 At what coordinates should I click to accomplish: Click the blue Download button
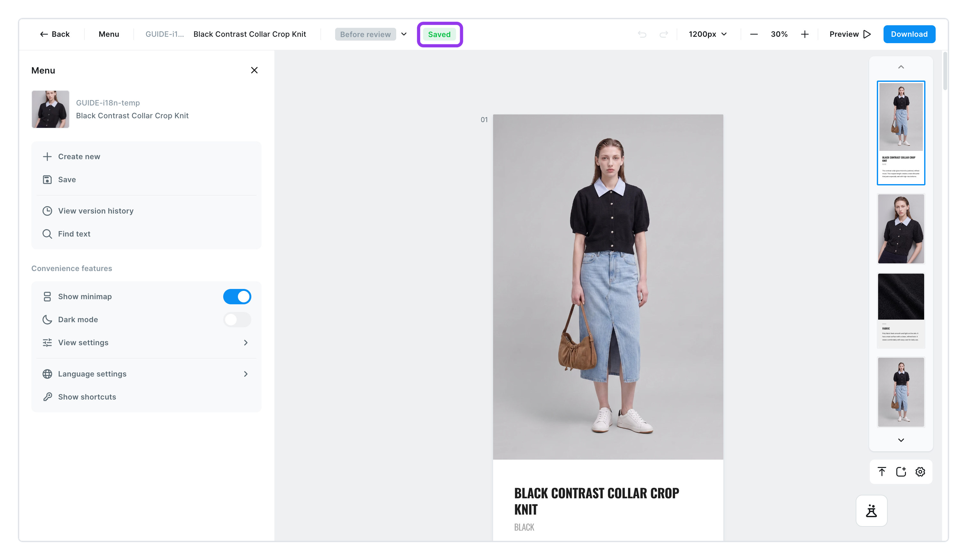[x=909, y=34]
